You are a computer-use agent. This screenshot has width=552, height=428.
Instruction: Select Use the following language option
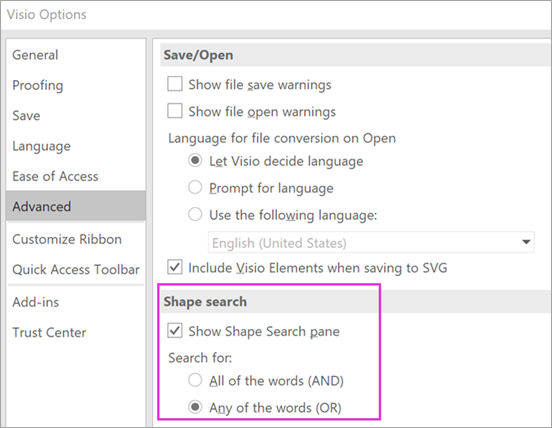195,214
